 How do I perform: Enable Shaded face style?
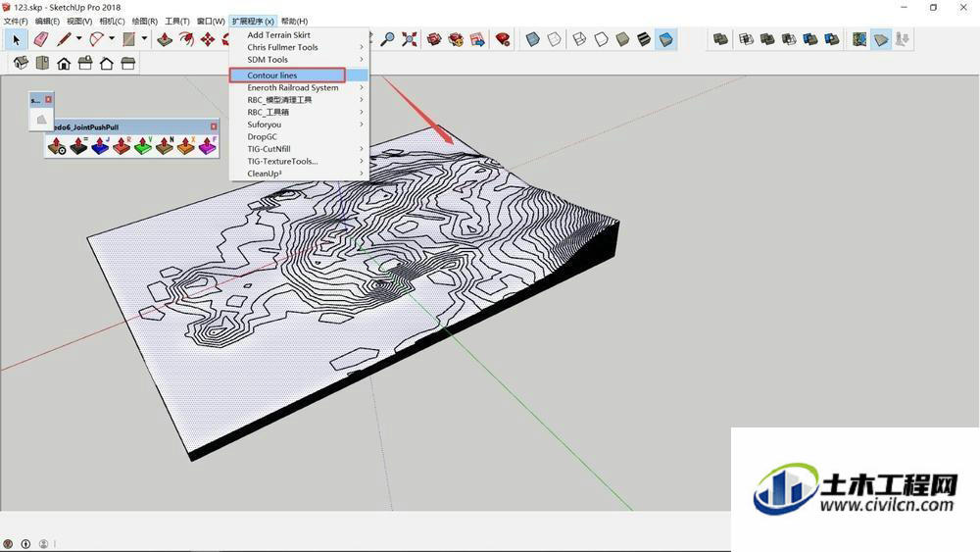(622, 40)
